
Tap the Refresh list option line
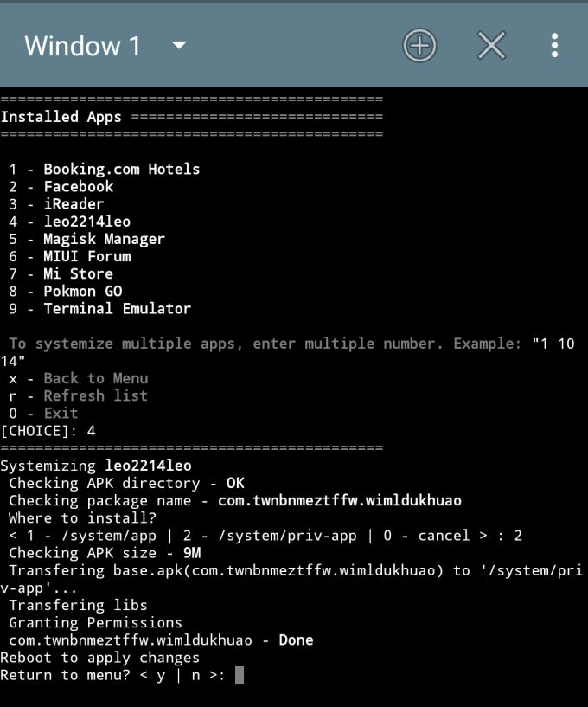coord(78,395)
